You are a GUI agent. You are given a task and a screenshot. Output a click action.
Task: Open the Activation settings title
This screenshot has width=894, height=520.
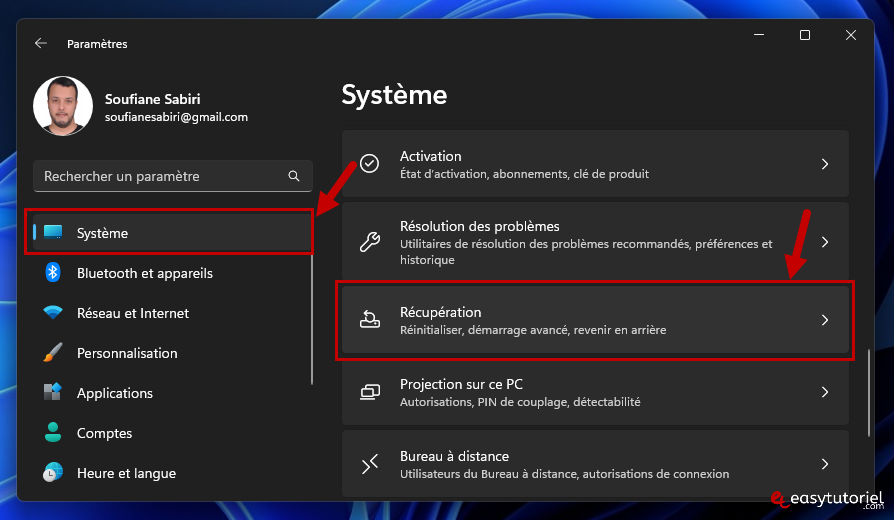pos(430,156)
